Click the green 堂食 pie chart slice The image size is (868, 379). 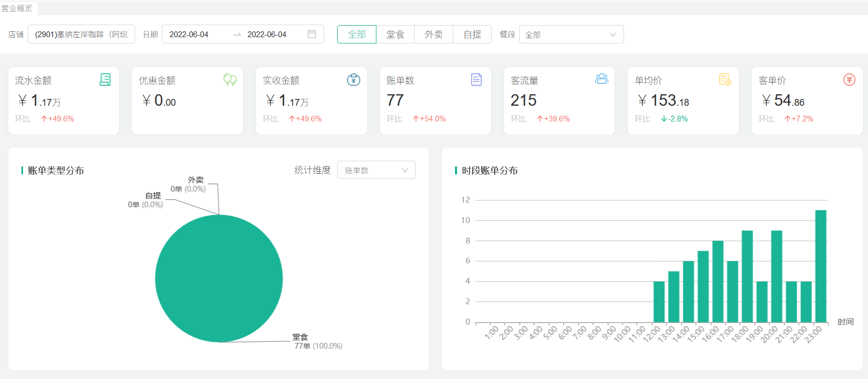tap(219, 278)
